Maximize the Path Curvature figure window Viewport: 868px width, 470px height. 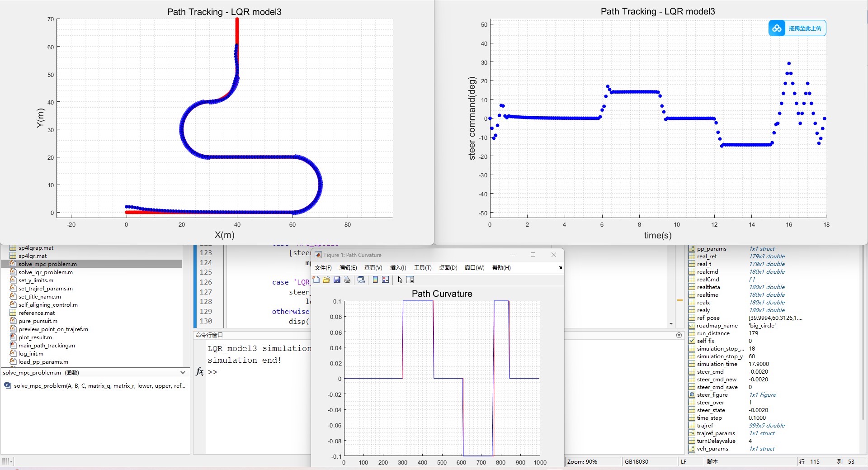533,255
